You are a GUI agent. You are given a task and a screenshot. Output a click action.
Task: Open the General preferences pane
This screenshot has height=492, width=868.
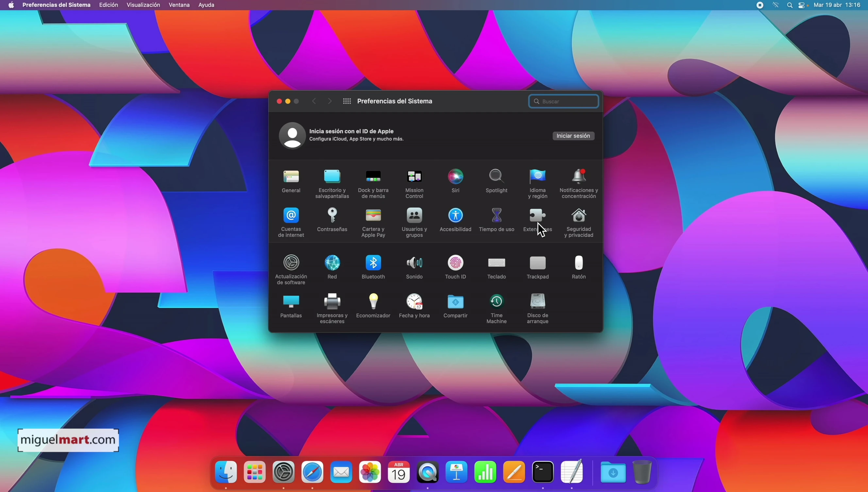tap(291, 181)
